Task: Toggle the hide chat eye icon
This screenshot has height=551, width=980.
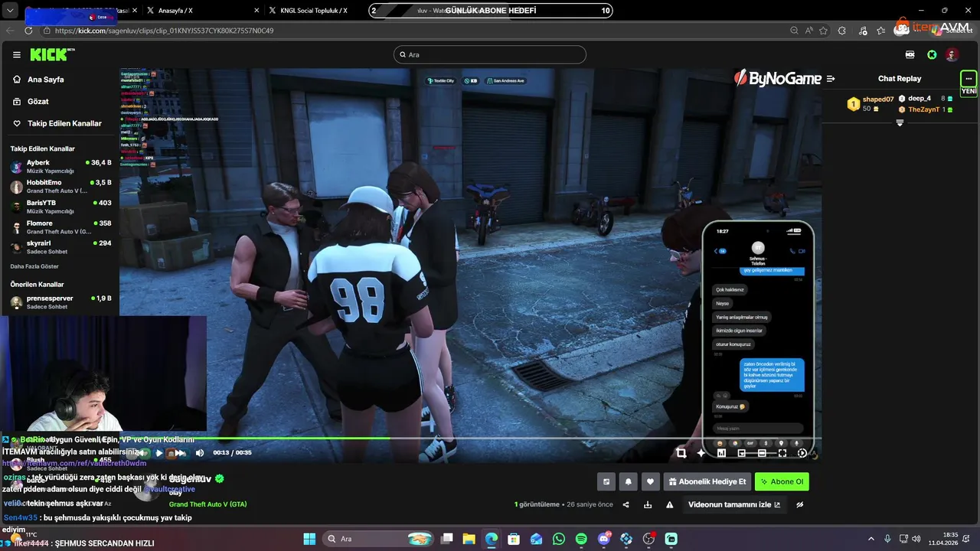Action: [800, 504]
